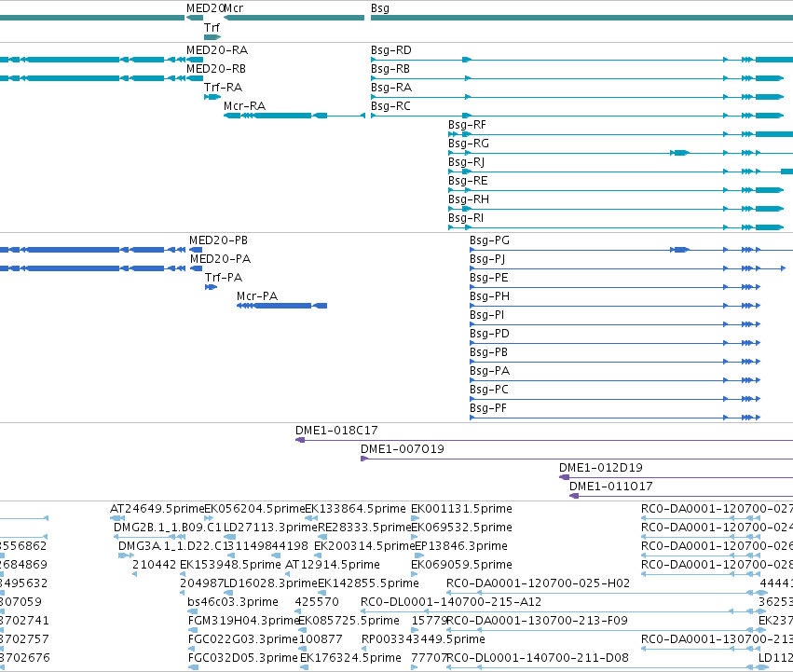Click cDNA RC0-DL0001-140700-211-D08
The width and height of the screenshot is (793, 672).
click(x=538, y=659)
